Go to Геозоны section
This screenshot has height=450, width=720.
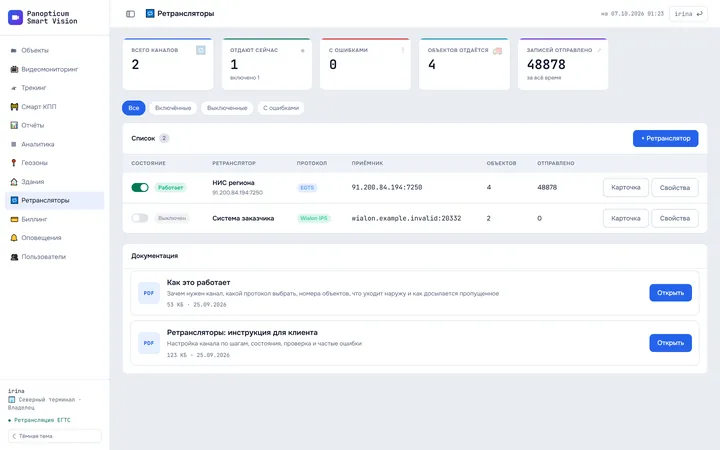(x=55, y=163)
